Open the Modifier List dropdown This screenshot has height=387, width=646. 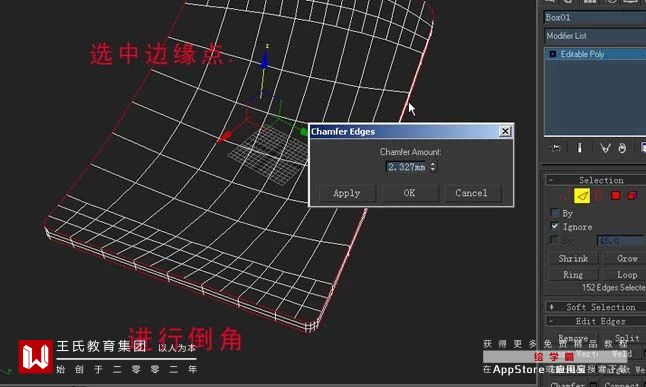pos(595,36)
